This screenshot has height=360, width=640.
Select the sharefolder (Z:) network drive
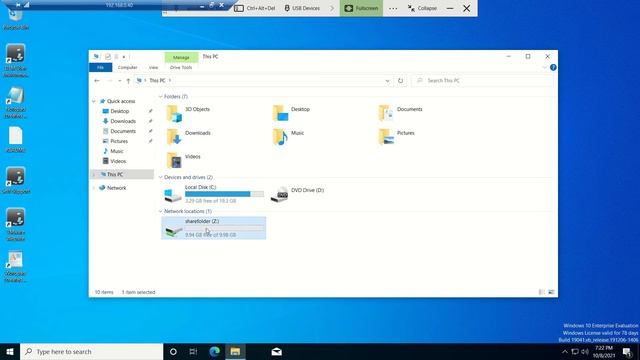point(214,228)
